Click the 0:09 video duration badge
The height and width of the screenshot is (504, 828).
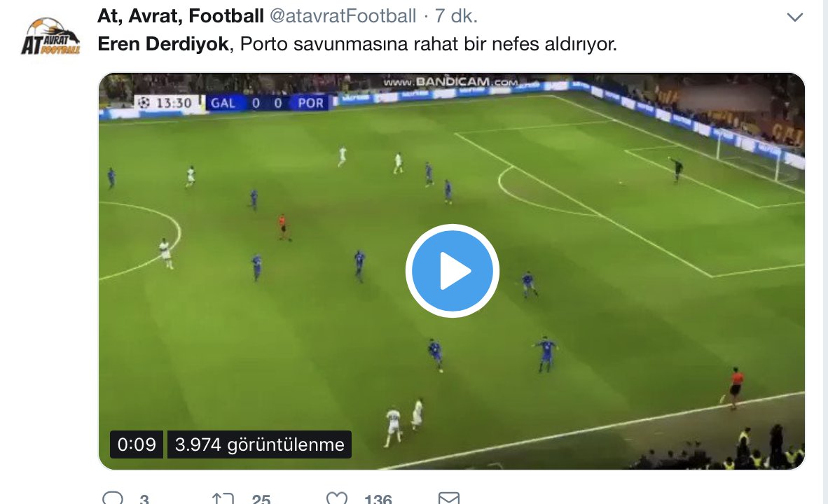point(137,444)
